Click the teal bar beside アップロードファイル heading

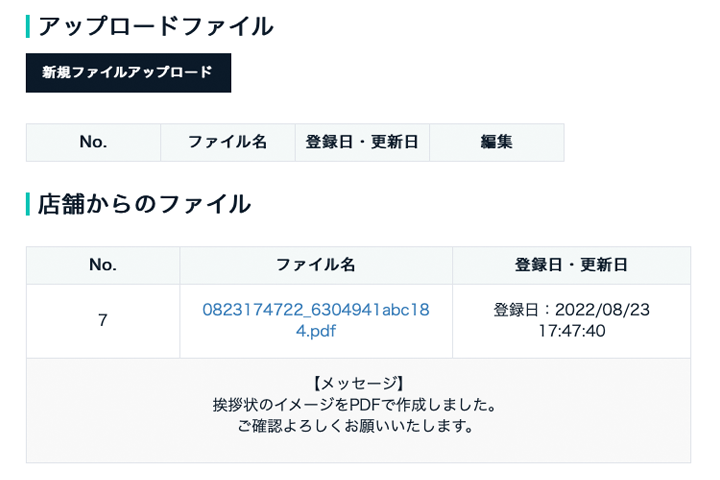coord(28,27)
